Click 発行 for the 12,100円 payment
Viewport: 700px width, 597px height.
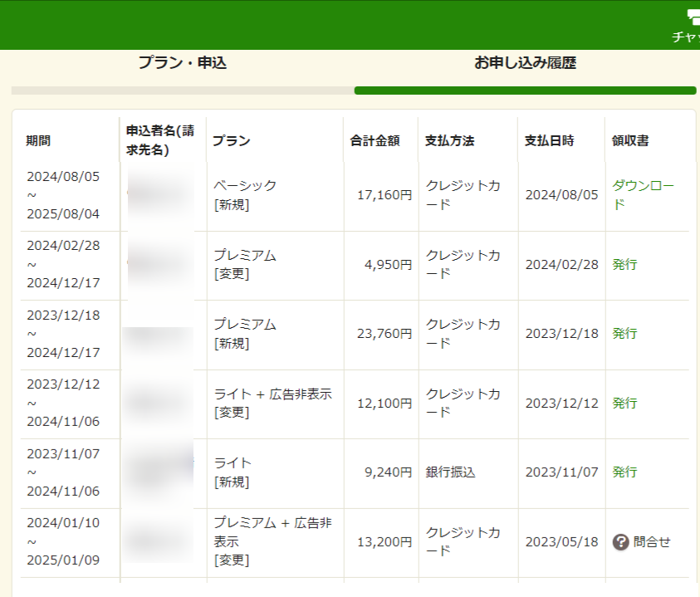click(624, 404)
